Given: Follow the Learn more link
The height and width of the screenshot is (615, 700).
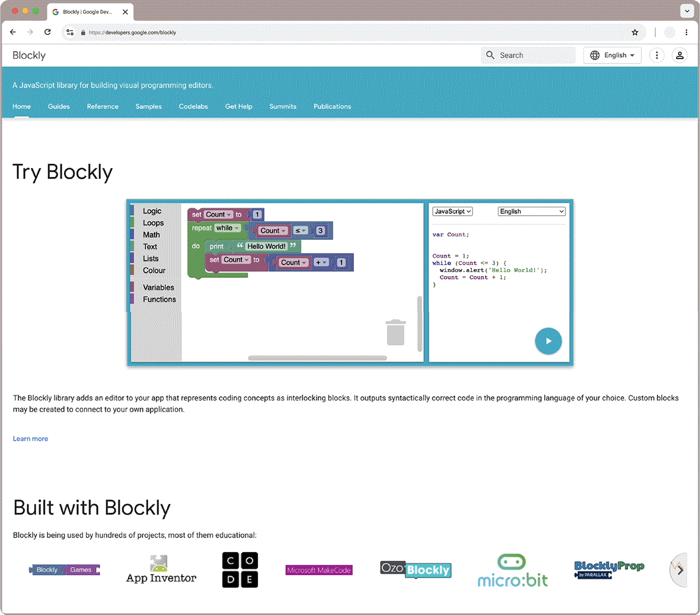Looking at the screenshot, I should (x=30, y=438).
